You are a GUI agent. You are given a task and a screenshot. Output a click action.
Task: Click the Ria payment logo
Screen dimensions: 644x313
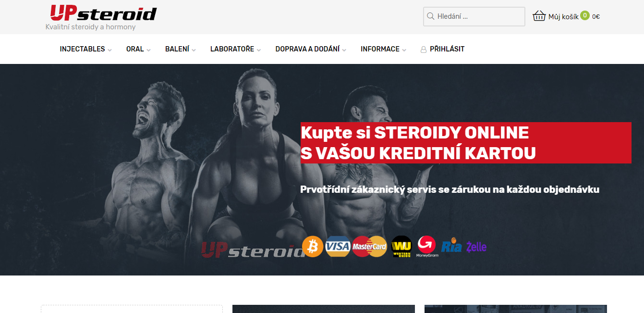(x=451, y=247)
